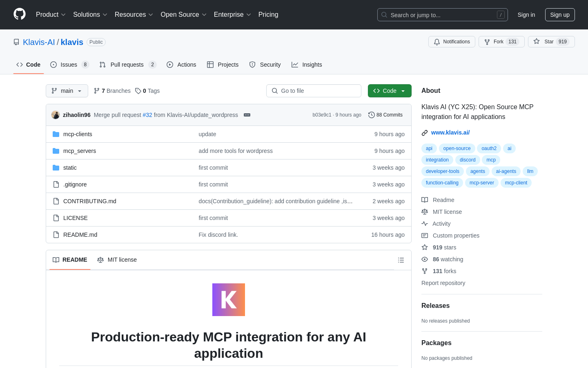Screen dimensions: 588x368
Task: Select the function-calling topic tag
Action: [442, 183]
